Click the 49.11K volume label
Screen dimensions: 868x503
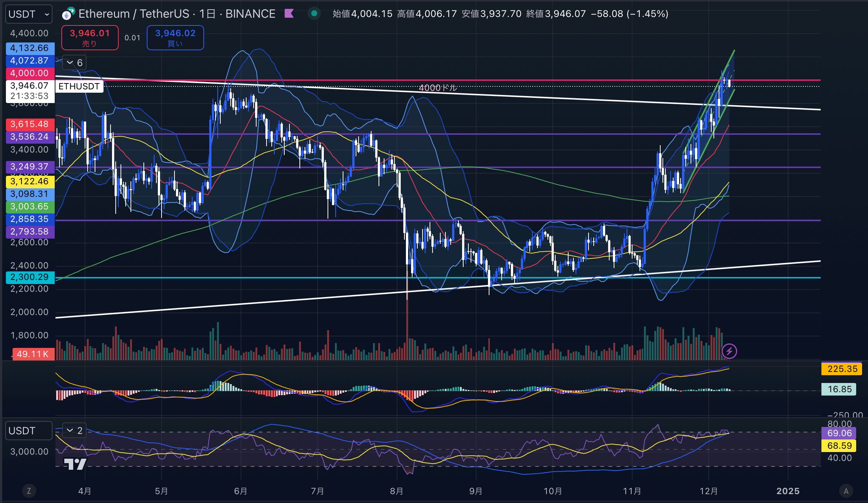click(x=33, y=354)
